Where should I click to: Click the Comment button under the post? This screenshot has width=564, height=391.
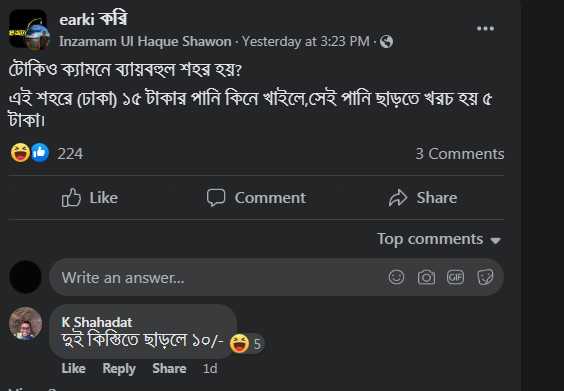click(256, 197)
